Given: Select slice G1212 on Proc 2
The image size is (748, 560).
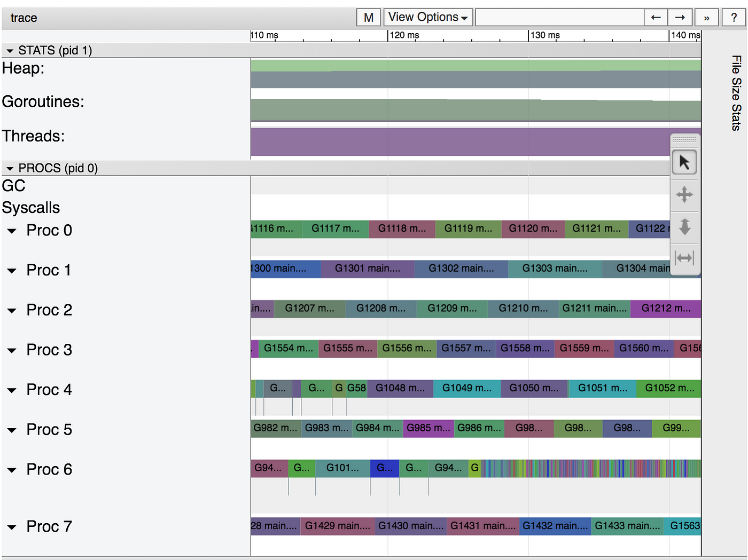Looking at the screenshot, I should (x=666, y=309).
